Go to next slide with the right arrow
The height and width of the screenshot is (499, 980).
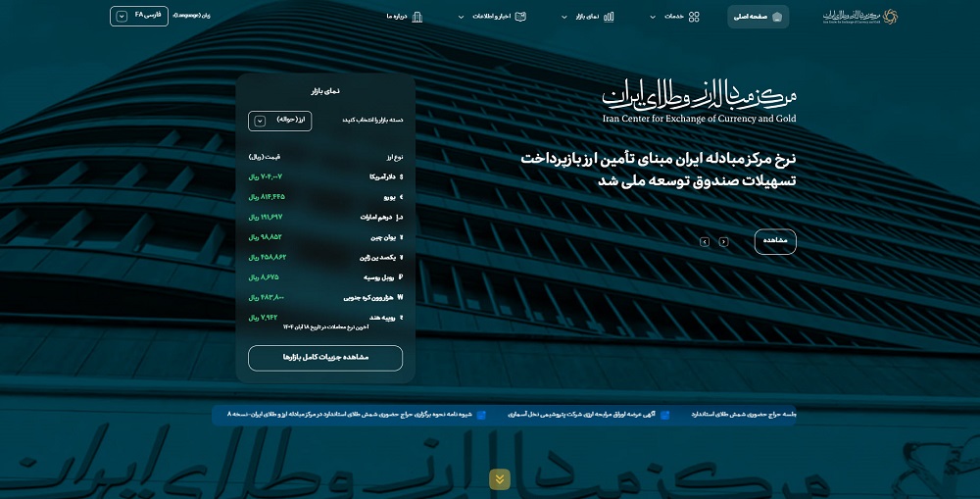pyautogui.click(x=724, y=242)
